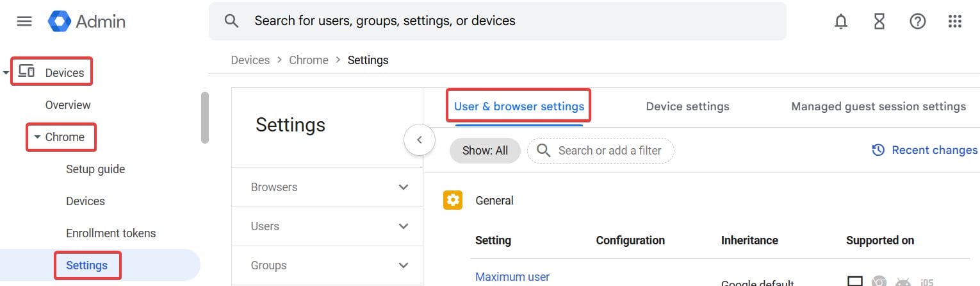Click the sidebar scrollbar
Image resolution: width=980 pixels, height=286 pixels.
click(205, 118)
